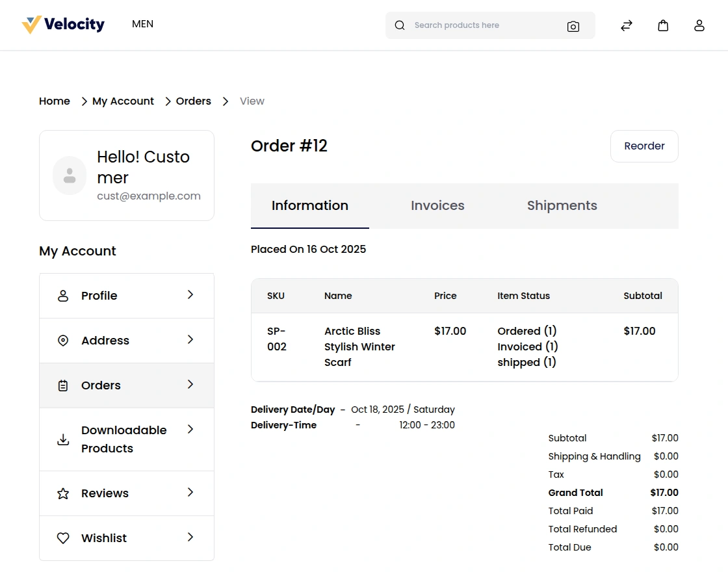The image size is (728, 572).
Task: Click the search products input field
Action: point(481,25)
